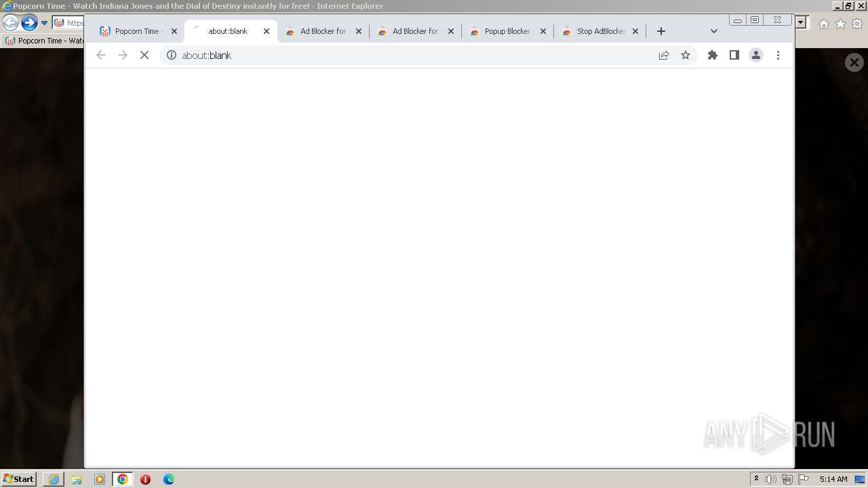Open the volume speaker icon in the tray

[x=771, y=479]
